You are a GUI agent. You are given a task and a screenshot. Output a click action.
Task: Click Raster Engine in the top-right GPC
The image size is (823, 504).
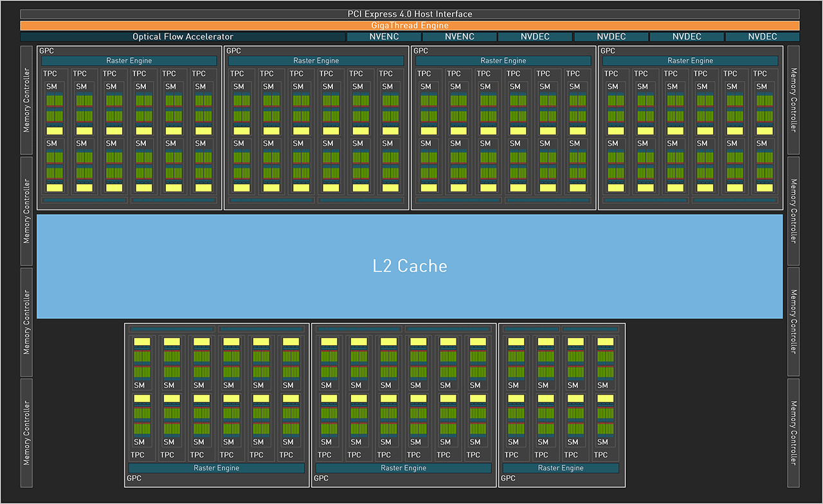(690, 60)
